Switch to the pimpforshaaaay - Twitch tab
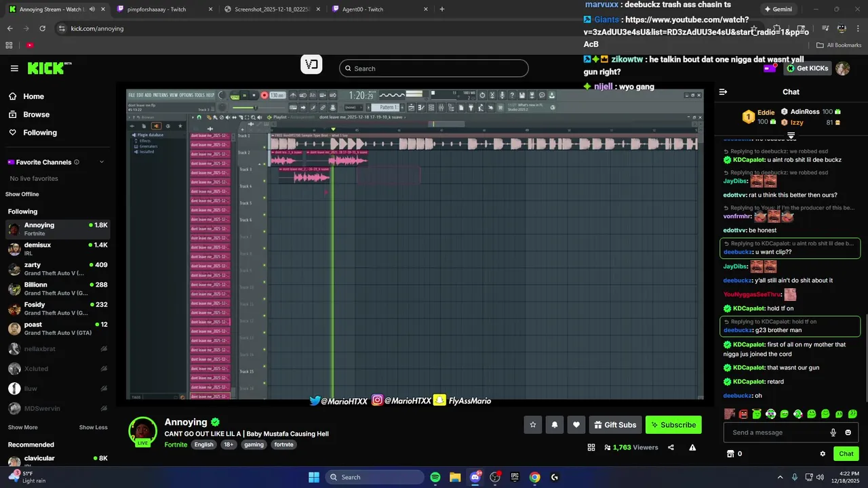The image size is (868, 488). (165, 9)
